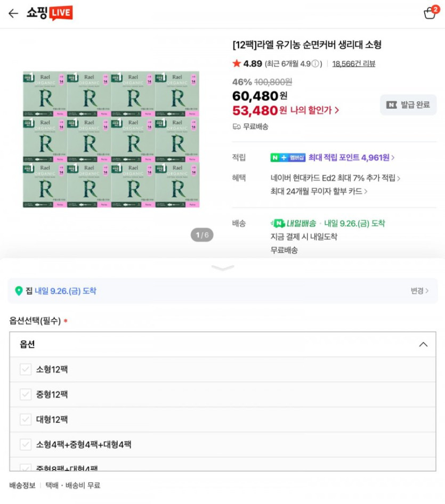445x504 pixels.
Task: Click the Rael product thumbnail image
Action: pos(111,139)
